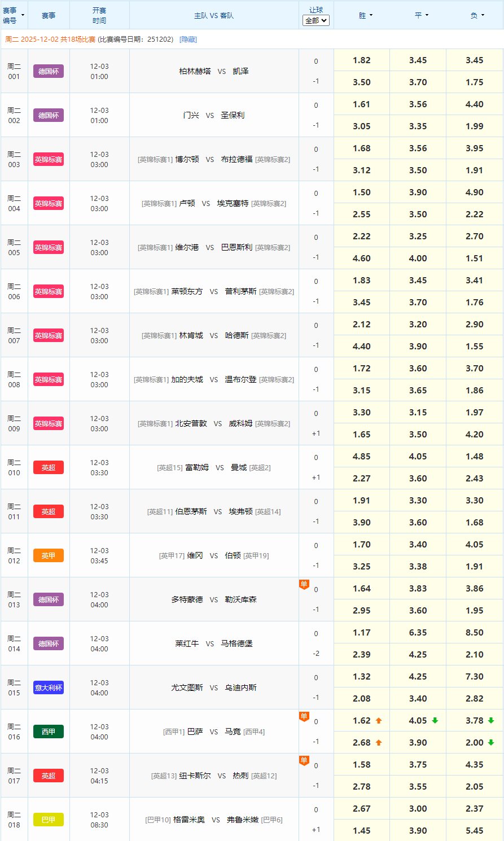This screenshot has height=841, width=504.
Task: Open the 负 column dropdown
Action: (x=477, y=15)
